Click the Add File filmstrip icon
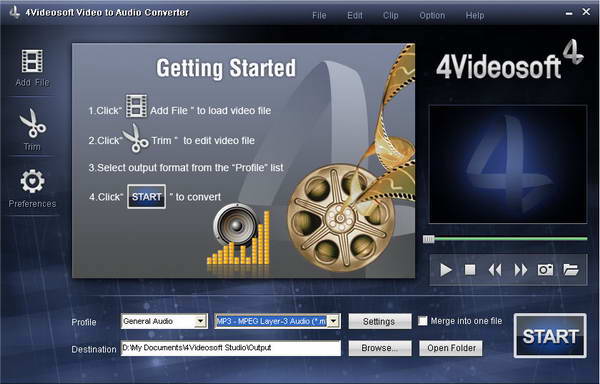600x384 pixels. pyautogui.click(x=32, y=61)
